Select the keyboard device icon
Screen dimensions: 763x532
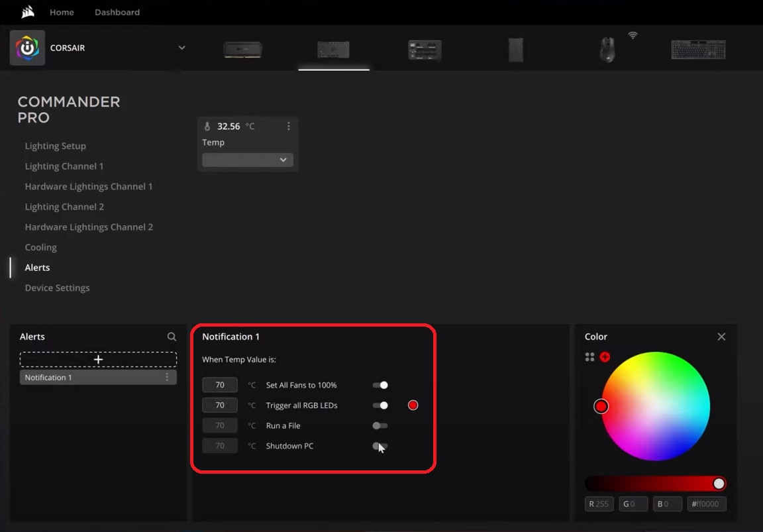(x=698, y=50)
